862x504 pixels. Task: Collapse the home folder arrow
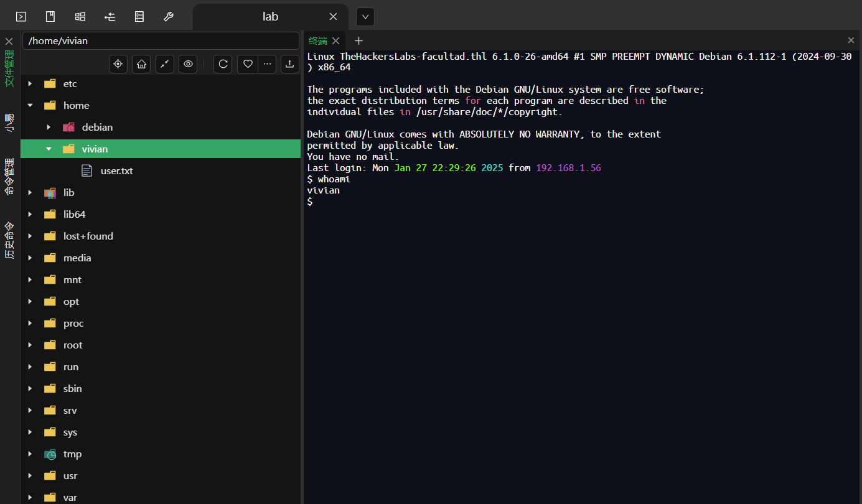[30, 106]
